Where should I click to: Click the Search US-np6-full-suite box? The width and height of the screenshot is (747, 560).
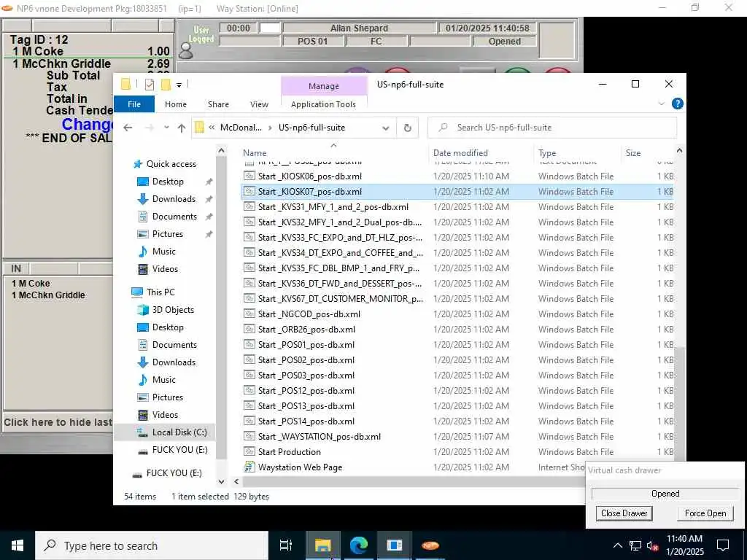tap(552, 128)
